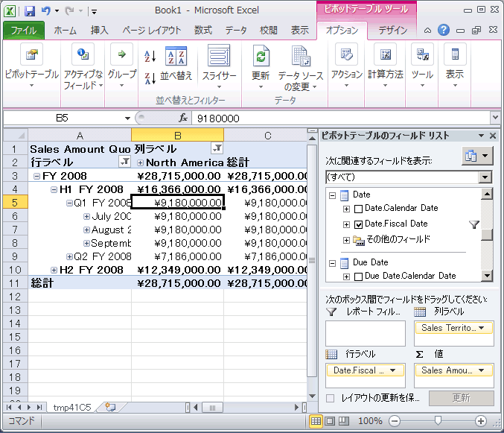The width and height of the screenshot is (504, 433).
Task: Open the ツール ribbon button
Action: pos(422,66)
